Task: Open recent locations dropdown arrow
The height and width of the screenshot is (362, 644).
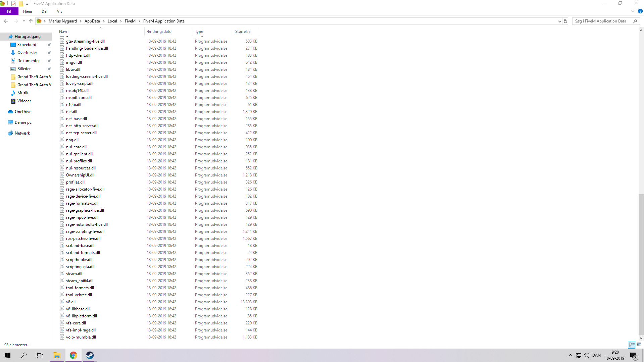Action: (24, 21)
